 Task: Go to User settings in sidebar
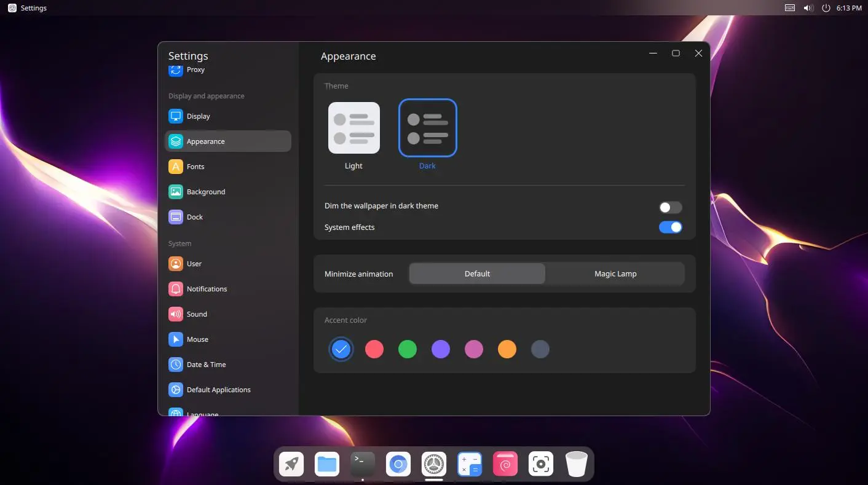pyautogui.click(x=194, y=264)
